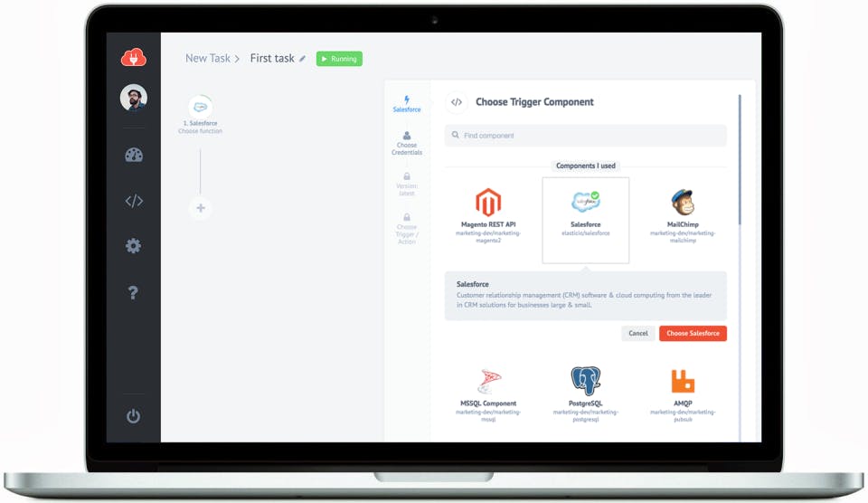Click the Choose Salesforce button
The width and height of the screenshot is (868, 503).
[x=693, y=334]
